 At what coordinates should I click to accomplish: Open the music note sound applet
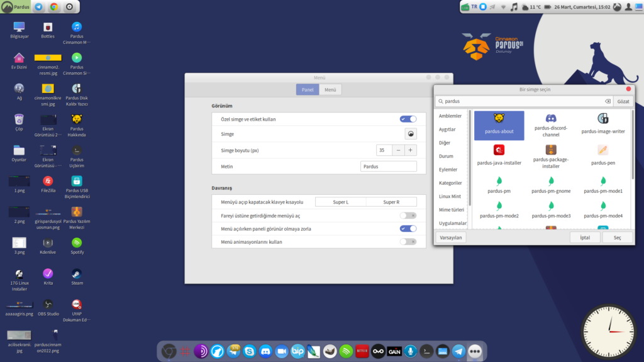514,7
